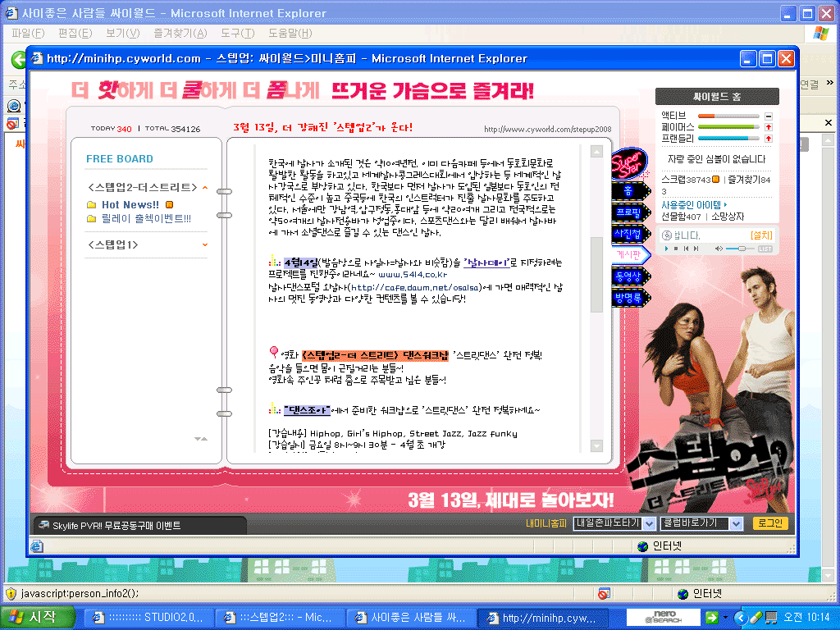Click the IE icon in popup title bar
This screenshot has width=840, height=630.
point(37,58)
